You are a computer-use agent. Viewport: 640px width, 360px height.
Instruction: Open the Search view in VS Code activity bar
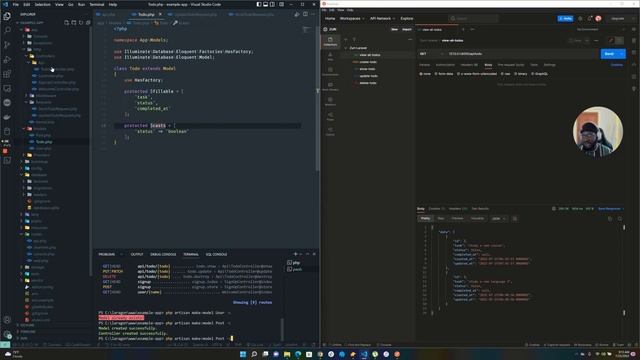[x=7, y=30]
